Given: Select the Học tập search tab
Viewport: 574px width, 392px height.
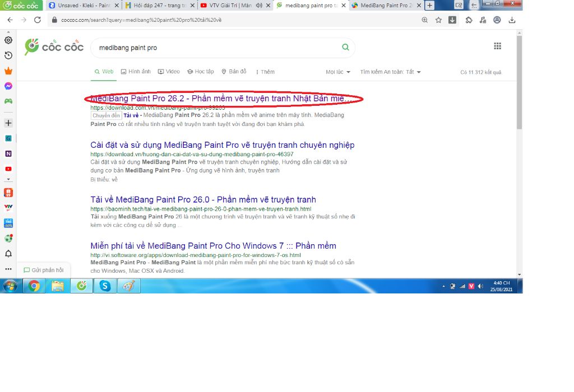Looking at the screenshot, I should pyautogui.click(x=201, y=72).
